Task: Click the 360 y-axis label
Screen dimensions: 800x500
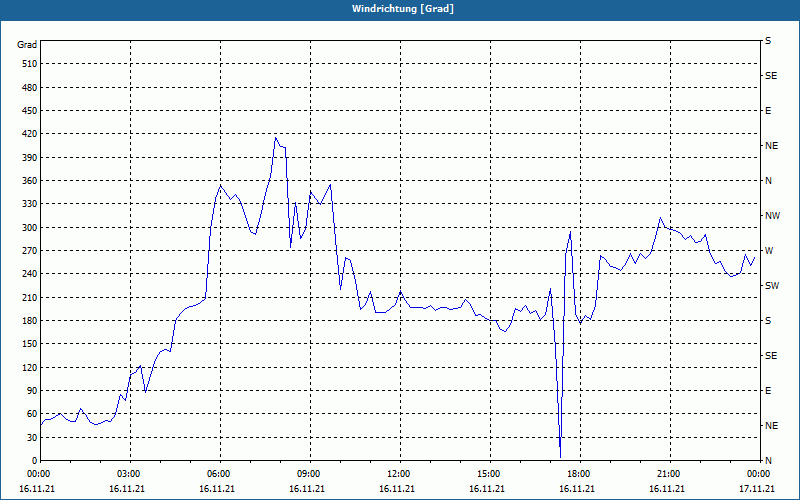Action: tap(29, 181)
